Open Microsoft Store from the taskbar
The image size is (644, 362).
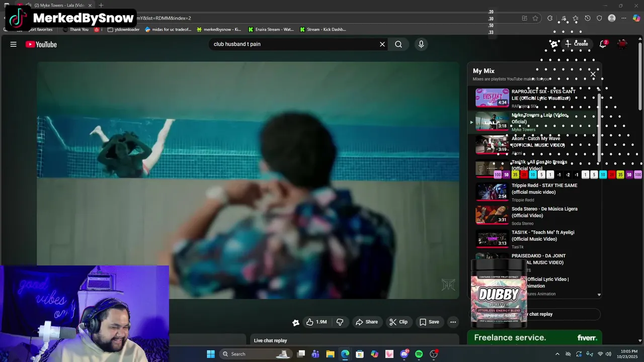pos(360,354)
